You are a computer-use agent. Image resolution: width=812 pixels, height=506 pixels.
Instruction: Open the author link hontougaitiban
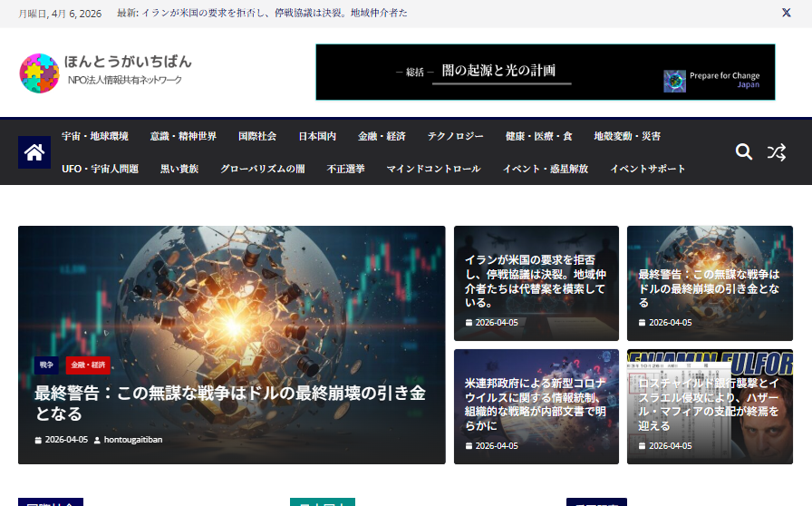(133, 440)
